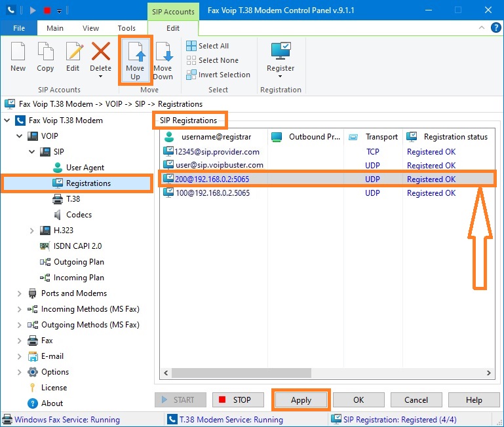504x427 pixels.
Task: Expand the Options tree node
Action: coord(19,372)
